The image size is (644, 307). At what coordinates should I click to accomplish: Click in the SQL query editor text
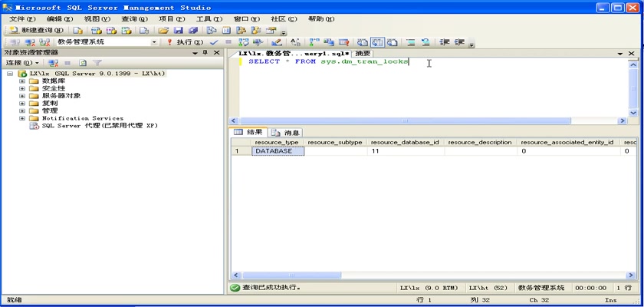(329, 61)
